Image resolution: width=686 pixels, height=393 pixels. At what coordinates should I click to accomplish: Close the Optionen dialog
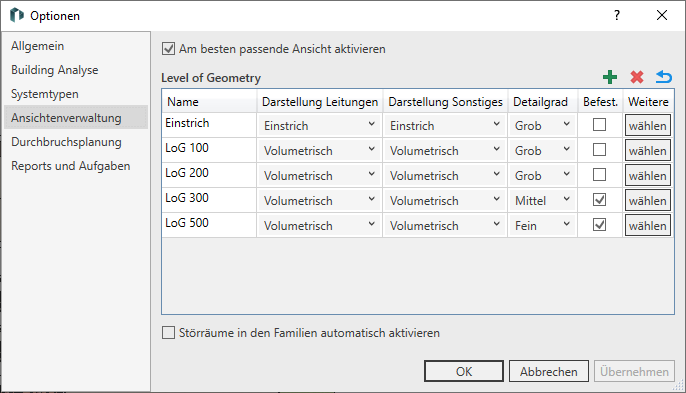pos(662,15)
